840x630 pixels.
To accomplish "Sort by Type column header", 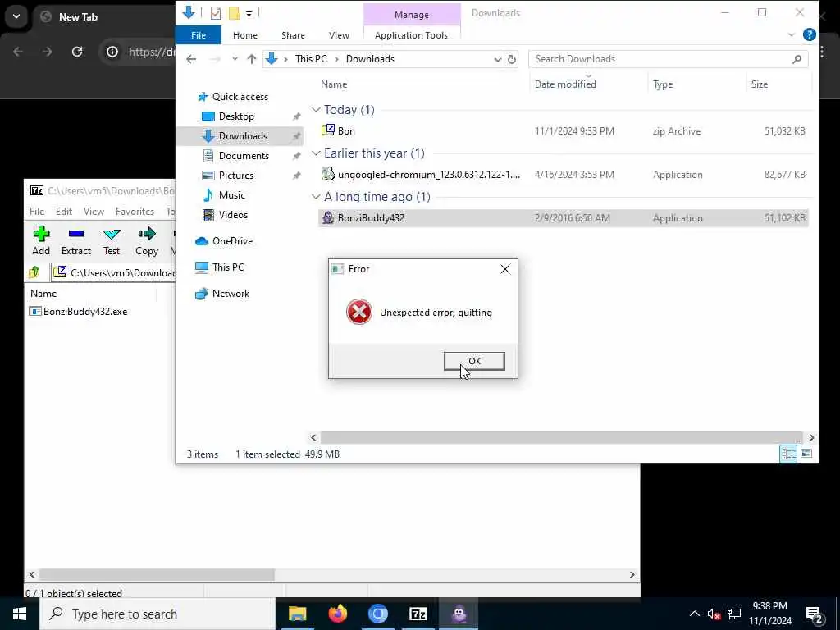I will pyautogui.click(x=663, y=84).
